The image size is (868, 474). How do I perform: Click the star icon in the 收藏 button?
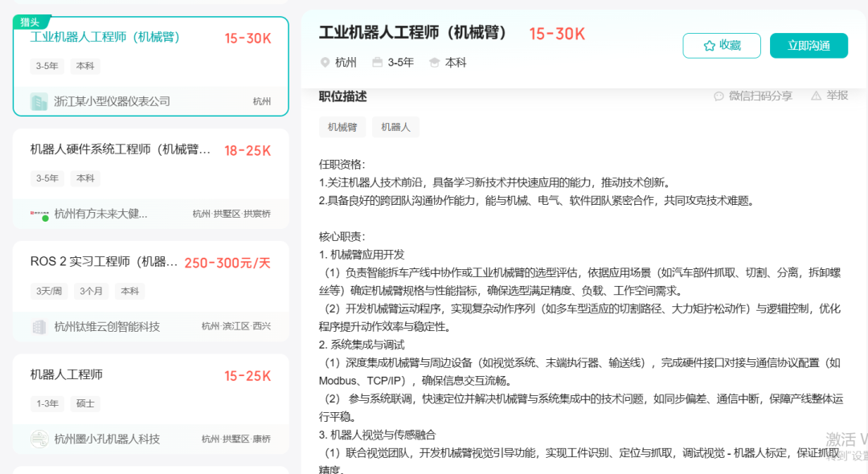(x=709, y=46)
